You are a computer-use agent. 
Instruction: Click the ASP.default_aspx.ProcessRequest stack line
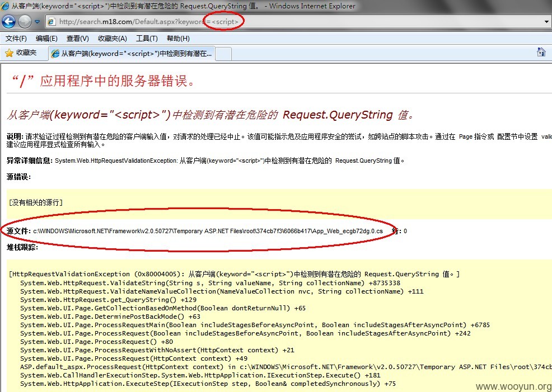click(x=286, y=367)
